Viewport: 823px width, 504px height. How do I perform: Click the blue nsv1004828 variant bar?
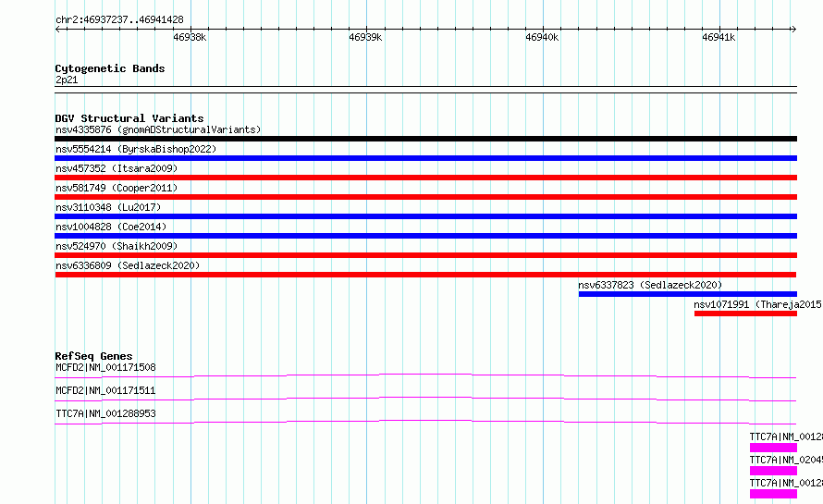click(x=425, y=236)
